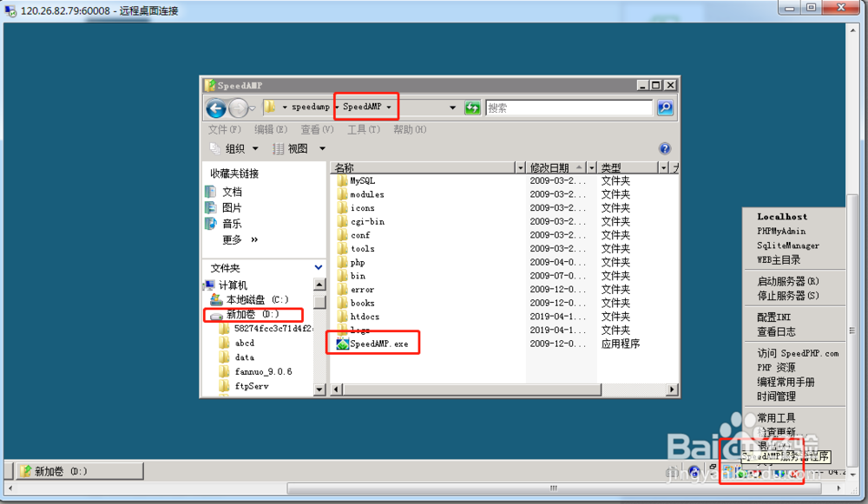Choose SqliteManager in the tray menu
868x504 pixels.
click(788, 245)
